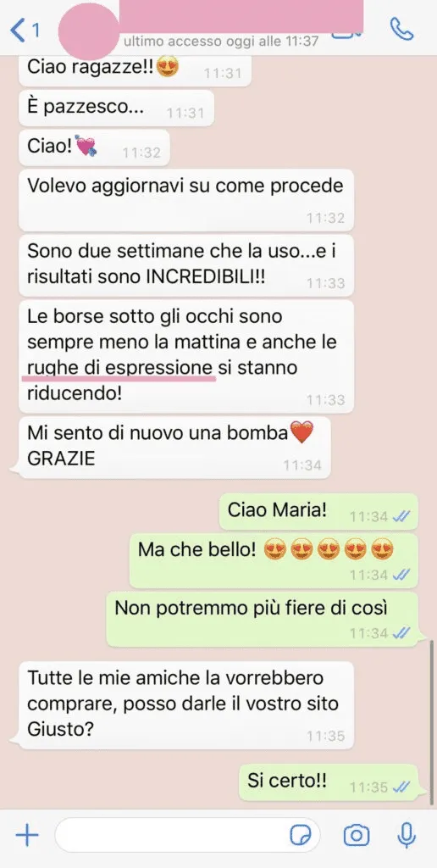Screen dimensions: 437x868
Task: Open the camera from the input bar
Action: (357, 835)
